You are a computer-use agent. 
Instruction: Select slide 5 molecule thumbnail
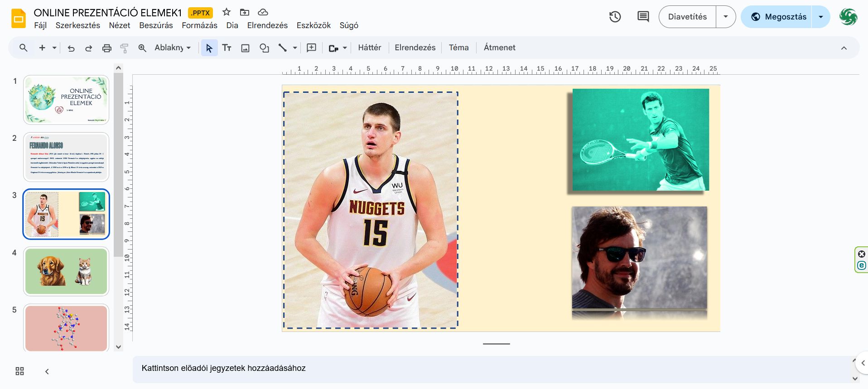tap(66, 328)
